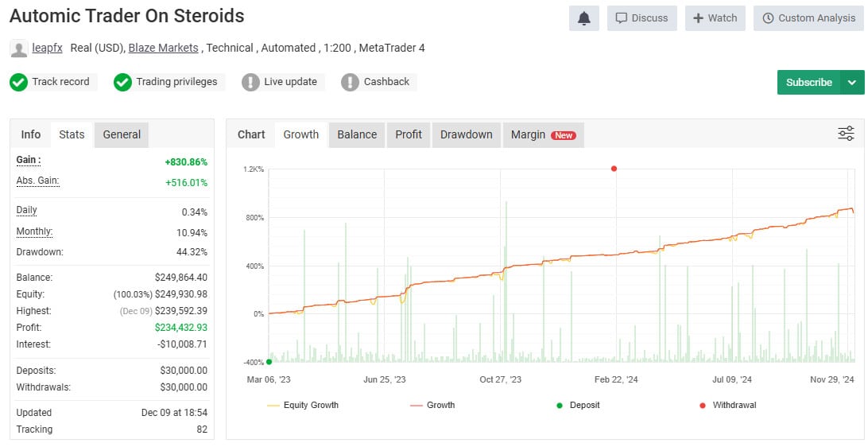This screenshot has height=447, width=868.
Task: Toggle Growth legend series
Action: point(432,405)
